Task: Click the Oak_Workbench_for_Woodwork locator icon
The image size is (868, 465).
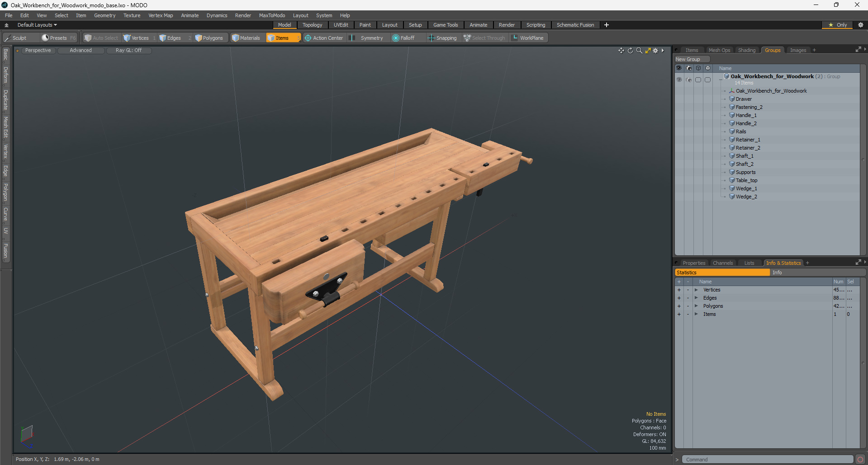Action: pos(732,91)
